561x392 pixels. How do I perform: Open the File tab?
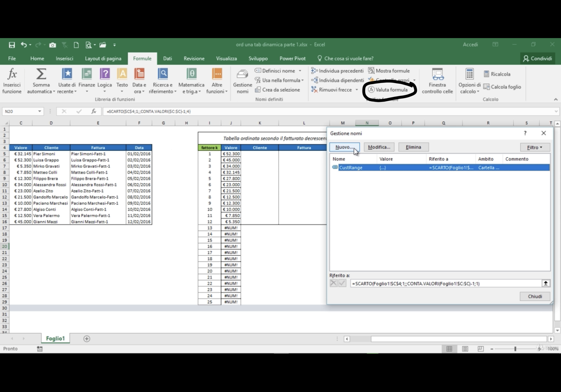pos(12,59)
